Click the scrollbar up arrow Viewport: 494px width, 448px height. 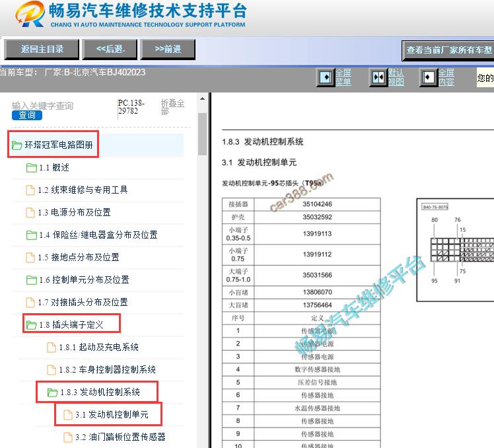tap(202, 99)
